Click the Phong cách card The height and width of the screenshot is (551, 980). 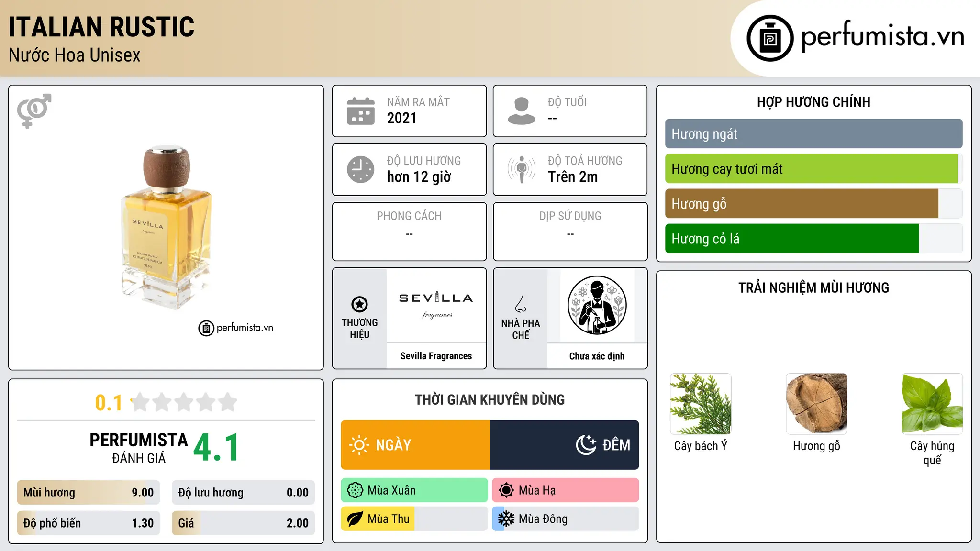coord(409,231)
